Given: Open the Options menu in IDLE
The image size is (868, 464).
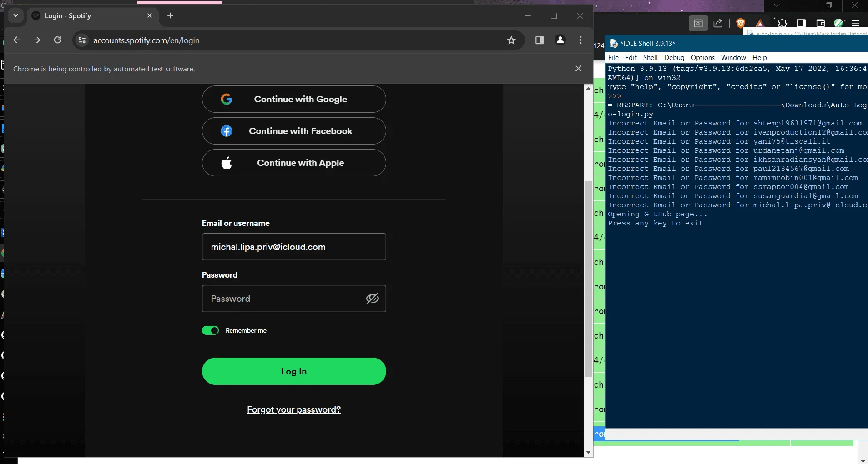Looking at the screenshot, I should point(703,58).
